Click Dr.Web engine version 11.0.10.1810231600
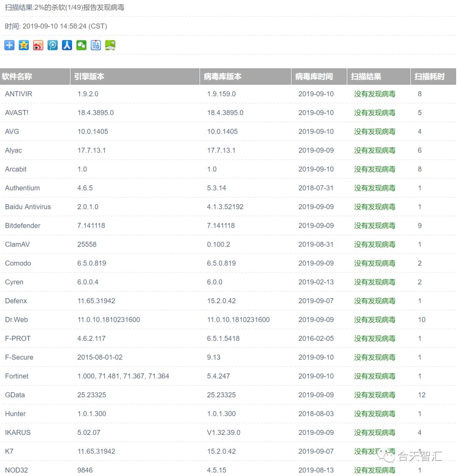This screenshot has height=476, width=457. (x=109, y=320)
